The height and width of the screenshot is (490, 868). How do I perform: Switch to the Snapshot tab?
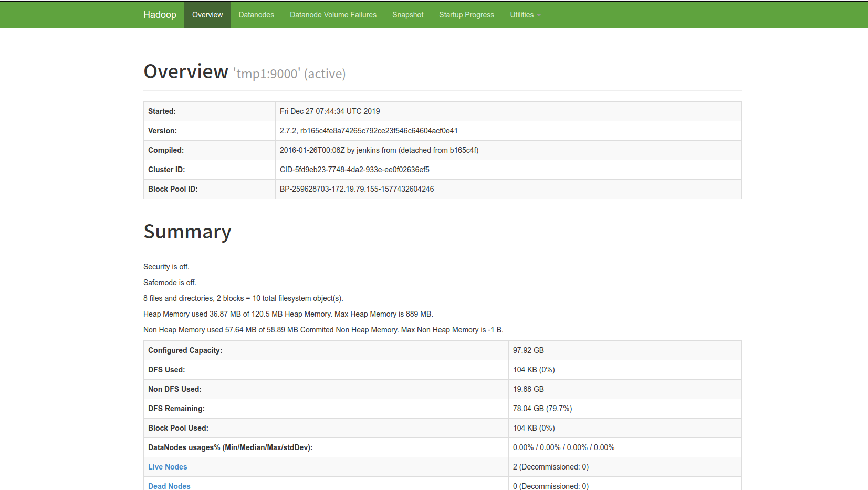[407, 14]
